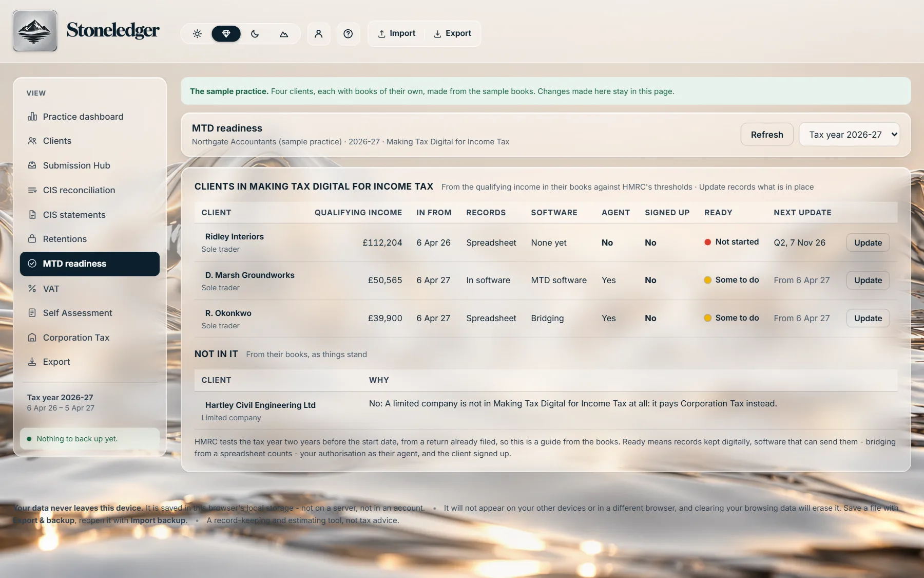Image resolution: width=924 pixels, height=578 pixels.
Task: Click the Q2, 7 Nov 26 next update
Action: 800,243
